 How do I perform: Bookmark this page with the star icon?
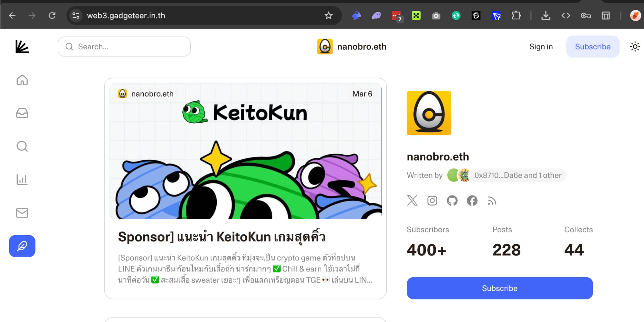tap(328, 15)
